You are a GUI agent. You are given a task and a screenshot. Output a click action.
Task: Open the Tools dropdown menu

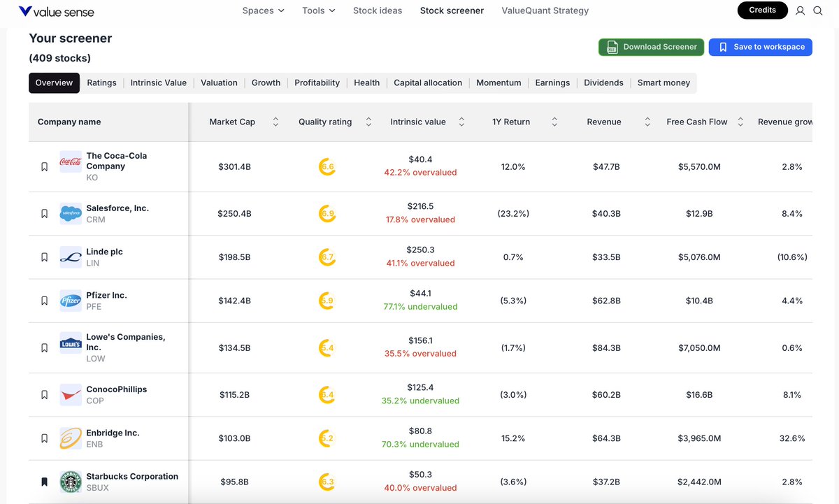coord(319,10)
